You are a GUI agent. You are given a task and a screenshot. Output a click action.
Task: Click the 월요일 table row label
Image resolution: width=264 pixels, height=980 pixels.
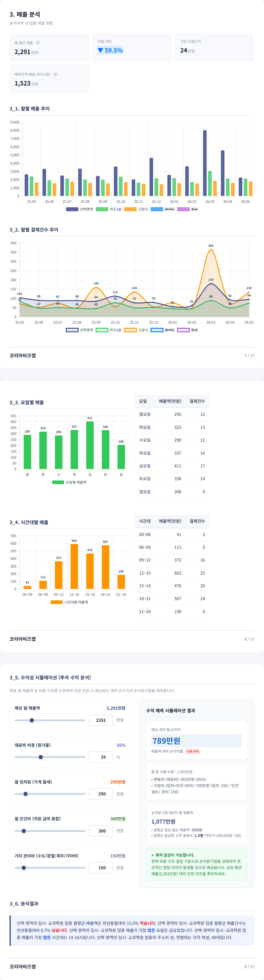coord(145,414)
